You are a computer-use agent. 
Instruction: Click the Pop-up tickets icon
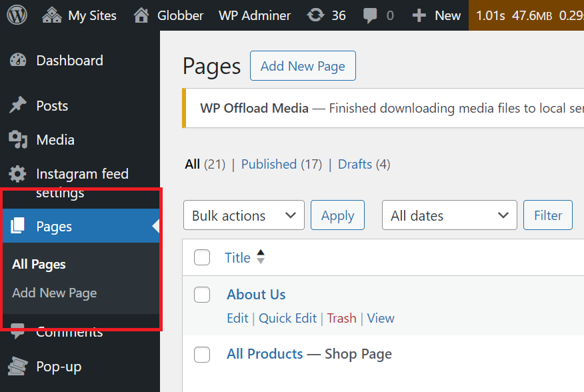point(17,366)
